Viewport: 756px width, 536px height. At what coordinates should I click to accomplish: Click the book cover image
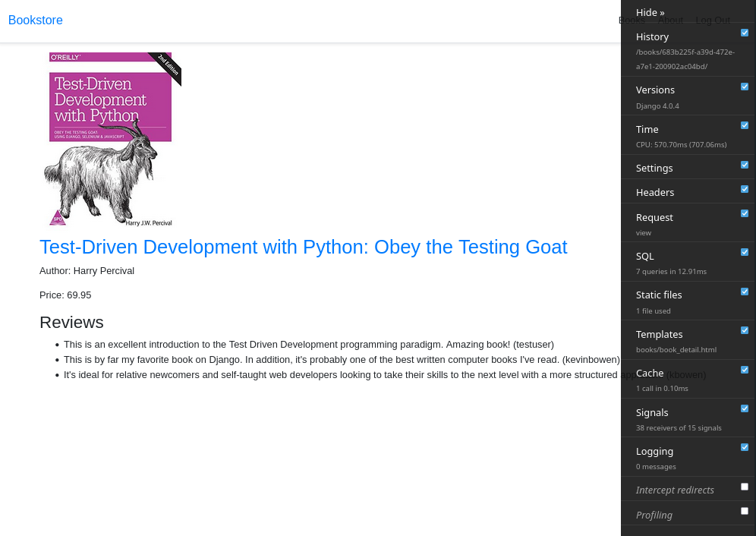click(112, 140)
